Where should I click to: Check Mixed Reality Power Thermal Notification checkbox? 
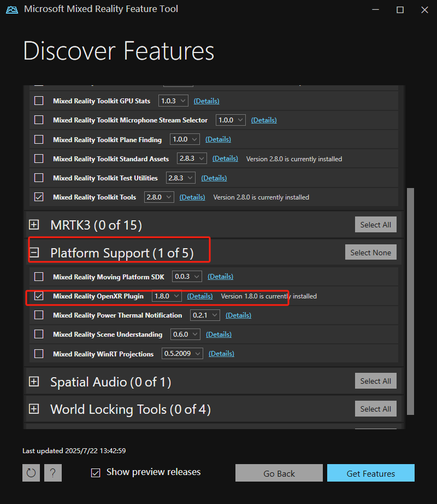coord(39,315)
